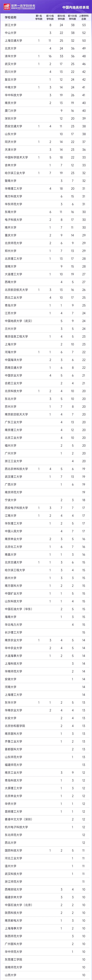
Task: Select the 华中科技大学 row
Action: pyautogui.click(x=13, y=95)
